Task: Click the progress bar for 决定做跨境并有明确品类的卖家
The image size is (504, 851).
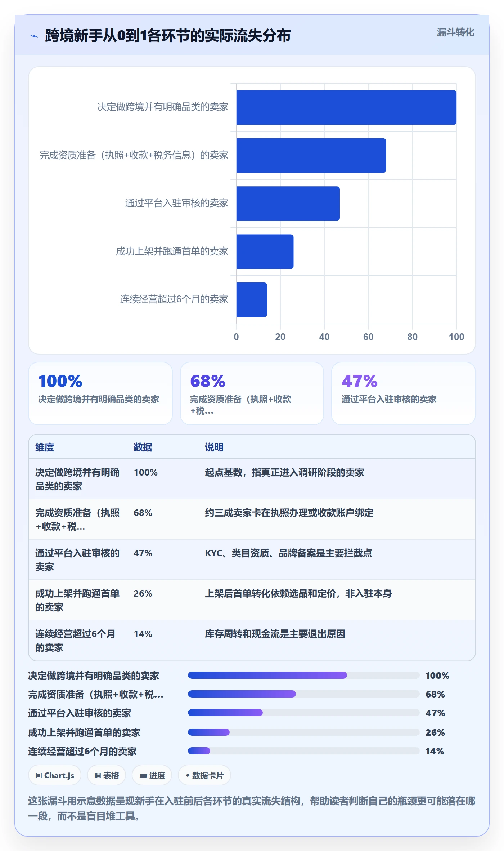Action: 304,675
